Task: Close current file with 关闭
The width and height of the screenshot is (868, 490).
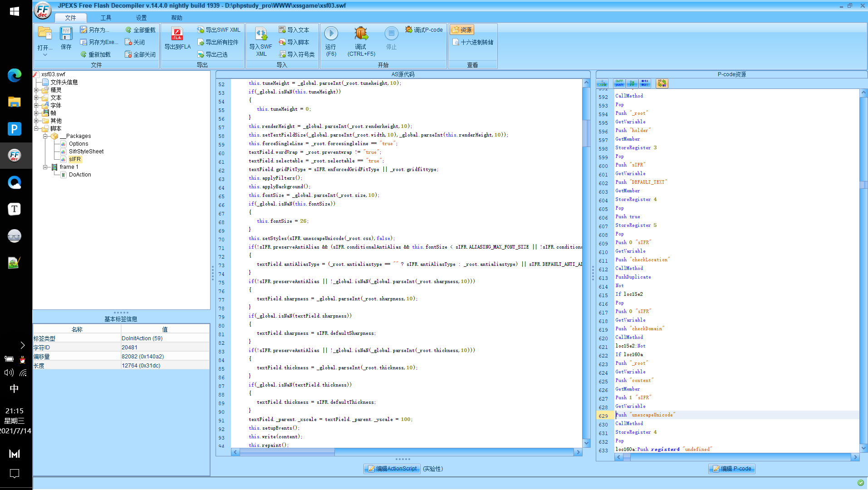Action: tap(135, 42)
